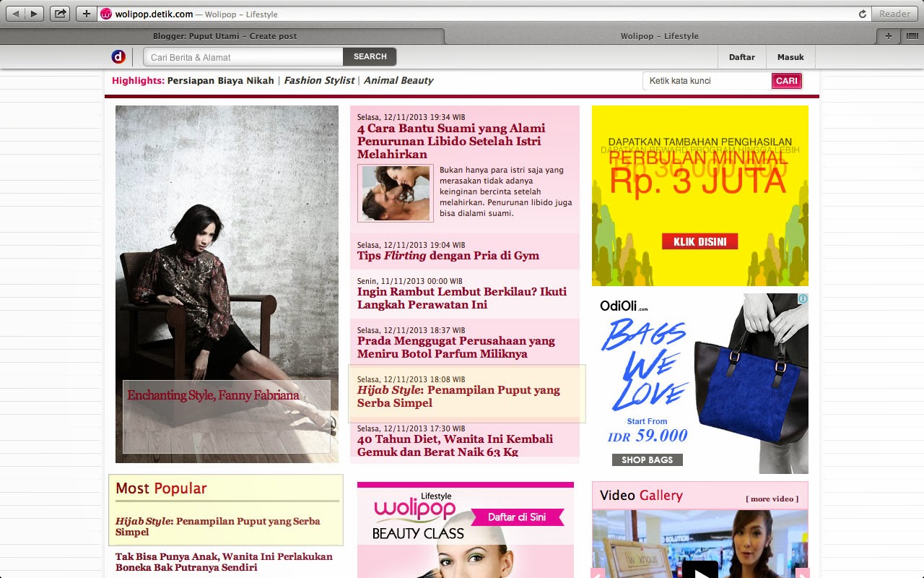The image size is (924, 578).
Task: Play the Video Gallery clip
Action: (x=700, y=569)
